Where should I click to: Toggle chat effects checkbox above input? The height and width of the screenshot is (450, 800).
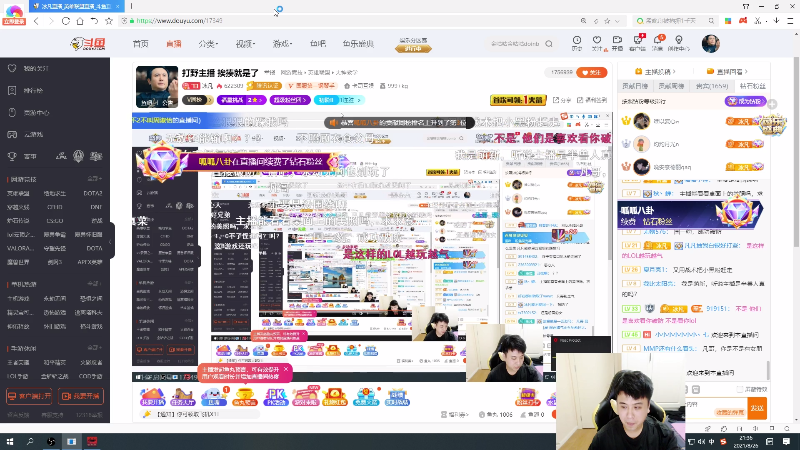coord(739,389)
